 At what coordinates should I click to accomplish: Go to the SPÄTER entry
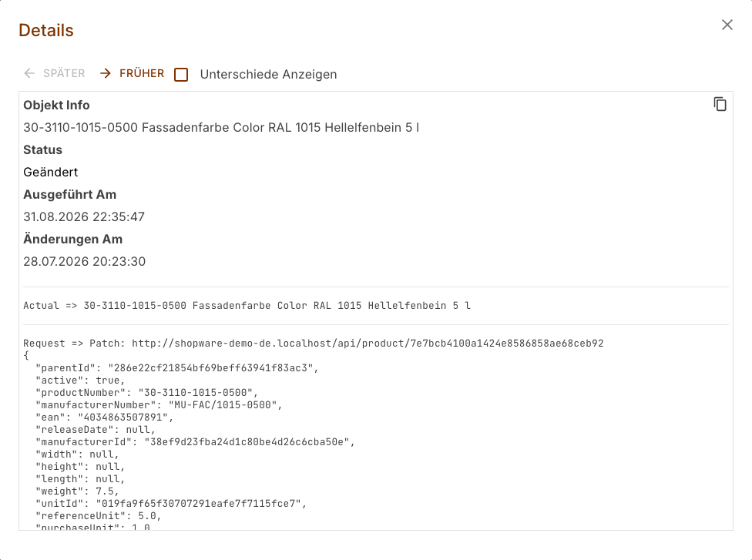(x=54, y=73)
